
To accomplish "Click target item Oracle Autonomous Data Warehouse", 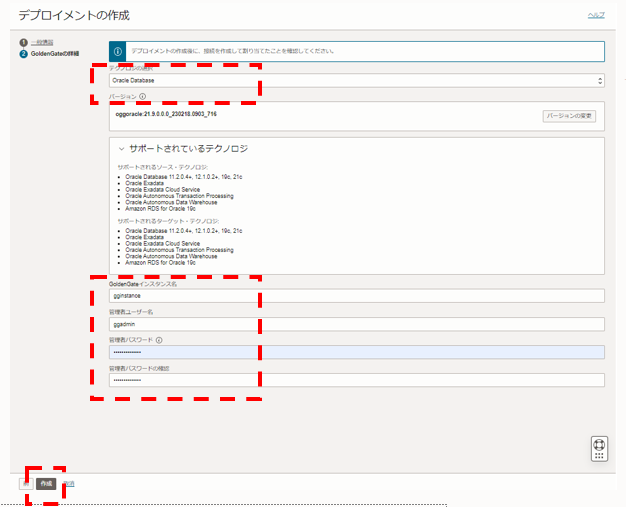I will pyautogui.click(x=171, y=256).
